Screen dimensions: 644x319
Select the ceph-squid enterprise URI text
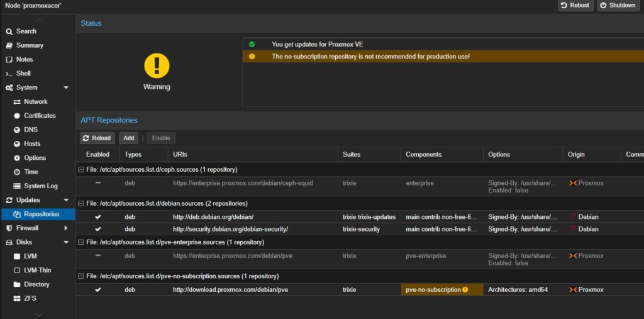(x=243, y=183)
